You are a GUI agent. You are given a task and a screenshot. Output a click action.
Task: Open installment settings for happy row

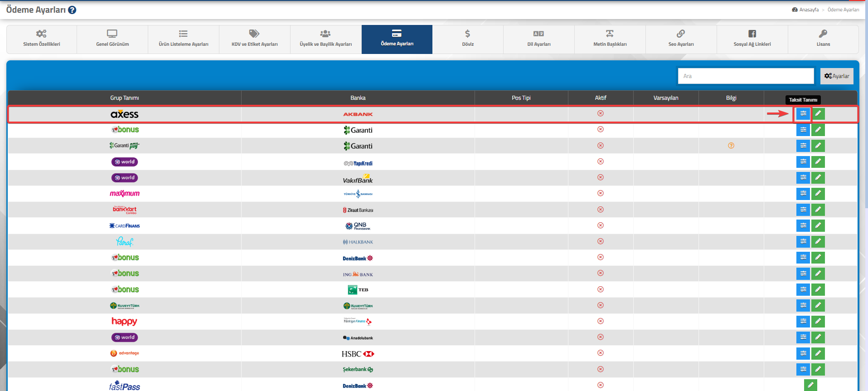803,321
